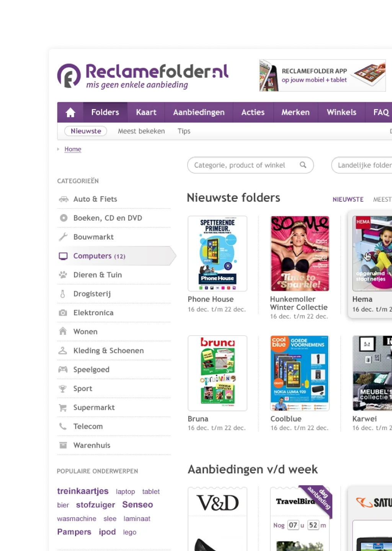Open the TravelBird dag aanbieding card
The height and width of the screenshot is (551, 392).
pyautogui.click(x=300, y=519)
